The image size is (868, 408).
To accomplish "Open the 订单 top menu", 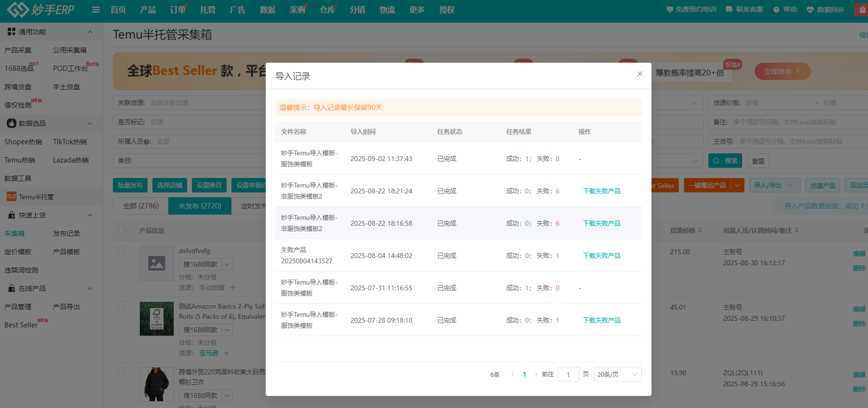I will (x=177, y=10).
